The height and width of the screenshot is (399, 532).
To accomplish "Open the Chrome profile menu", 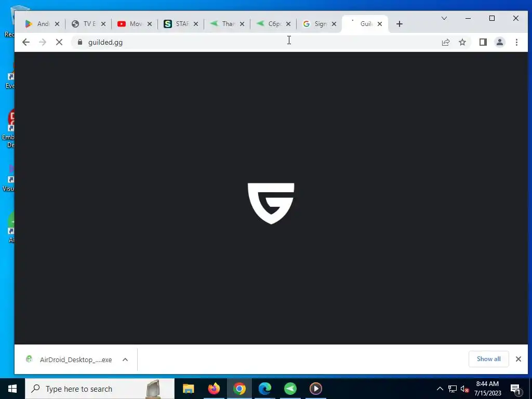I will pyautogui.click(x=499, y=42).
